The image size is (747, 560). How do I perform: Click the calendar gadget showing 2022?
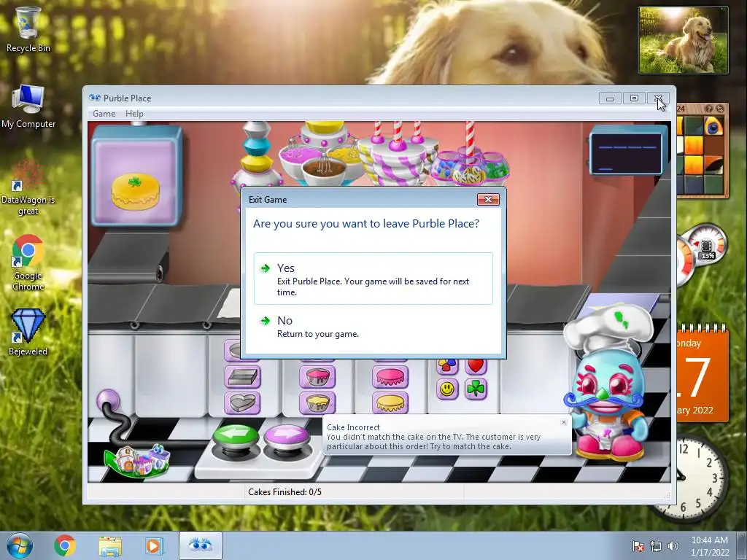(703, 374)
